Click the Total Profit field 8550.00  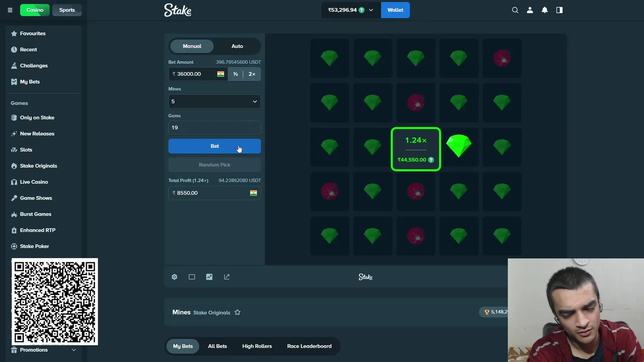click(214, 193)
